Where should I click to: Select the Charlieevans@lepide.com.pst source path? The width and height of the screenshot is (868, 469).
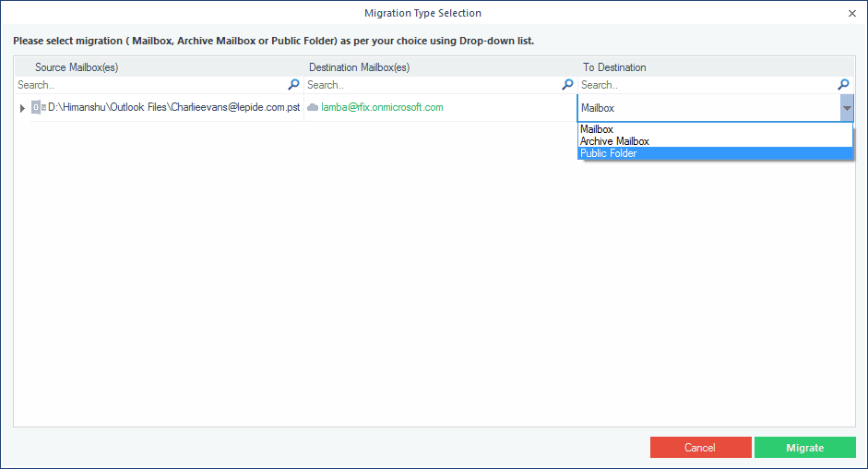coord(173,107)
